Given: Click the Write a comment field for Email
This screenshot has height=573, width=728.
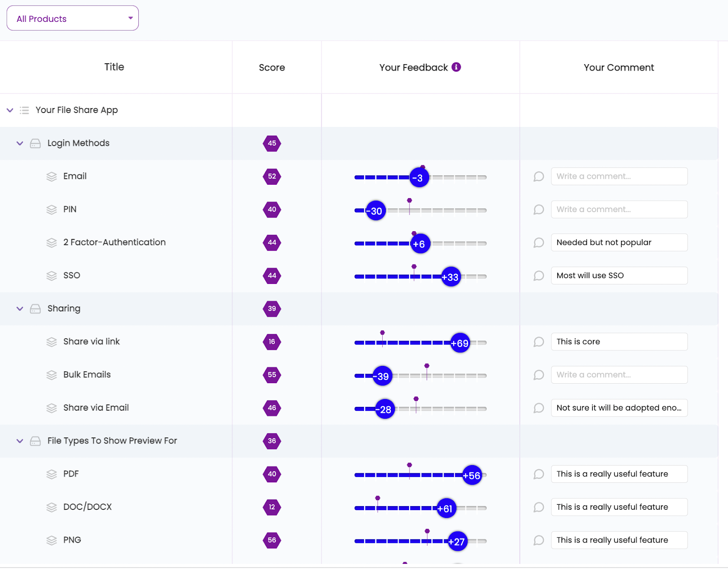Looking at the screenshot, I should pos(619,176).
